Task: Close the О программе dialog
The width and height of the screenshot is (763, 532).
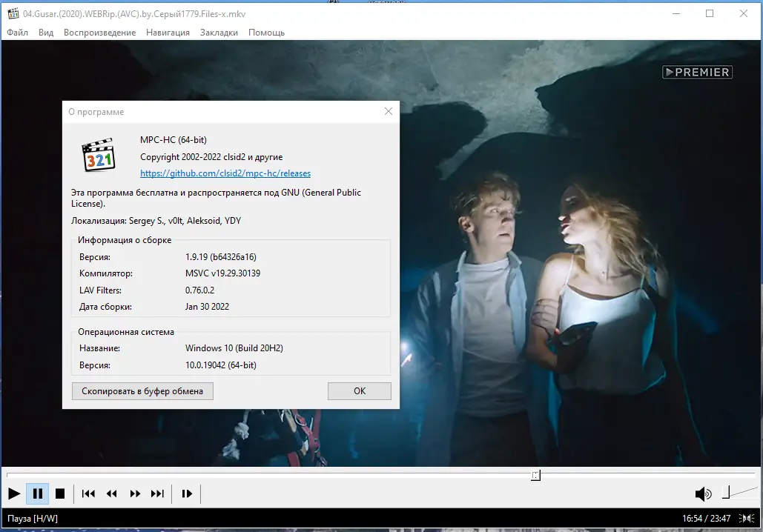Action: (389, 111)
